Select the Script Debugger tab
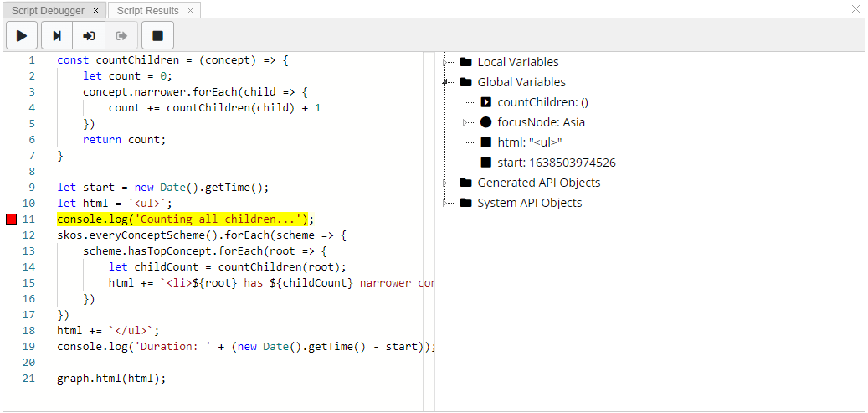 click(48, 10)
